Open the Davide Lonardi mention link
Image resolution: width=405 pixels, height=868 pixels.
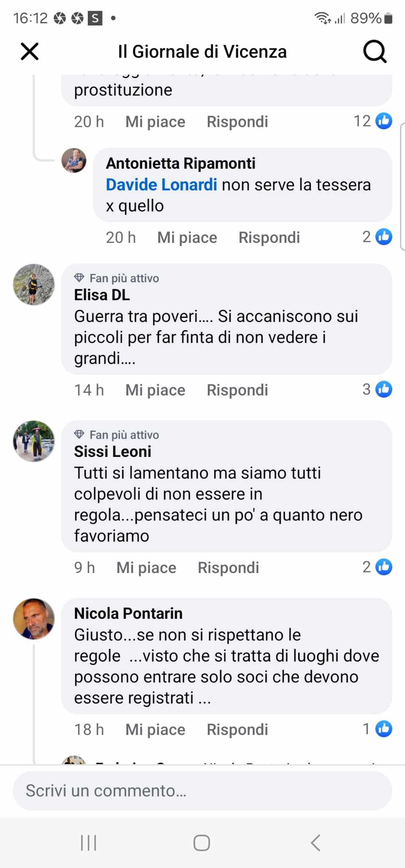click(x=162, y=185)
